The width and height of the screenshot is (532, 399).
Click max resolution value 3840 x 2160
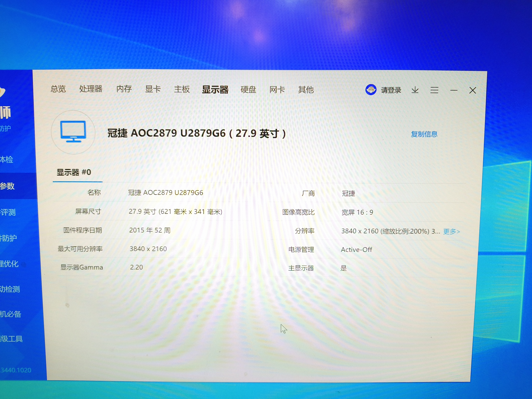click(x=148, y=249)
